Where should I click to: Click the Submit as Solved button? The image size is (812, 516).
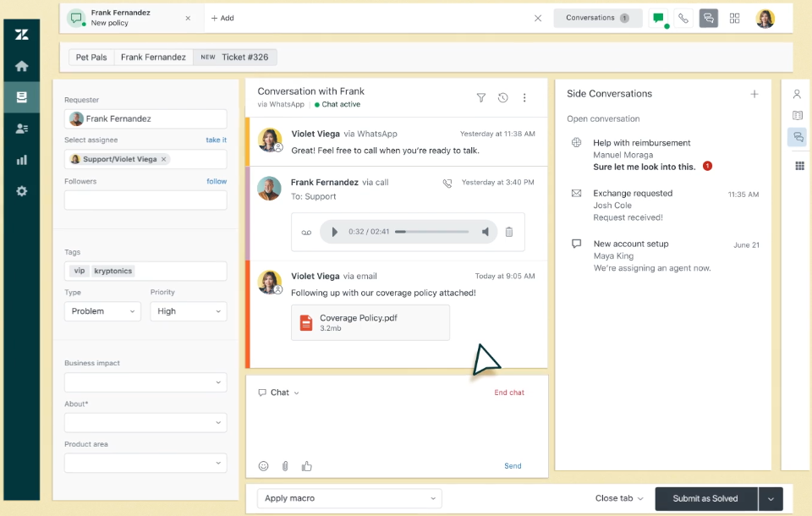click(705, 498)
